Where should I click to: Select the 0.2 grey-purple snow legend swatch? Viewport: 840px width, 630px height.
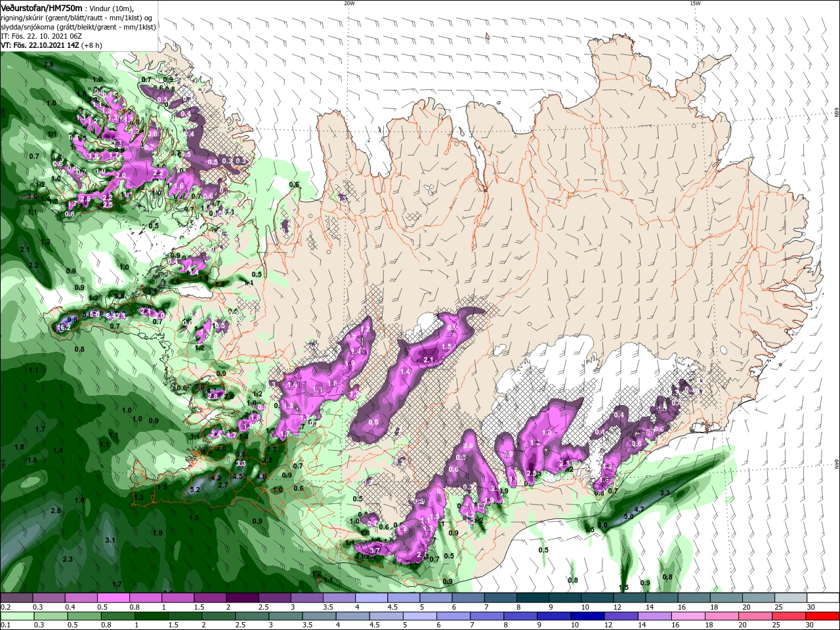point(16,597)
